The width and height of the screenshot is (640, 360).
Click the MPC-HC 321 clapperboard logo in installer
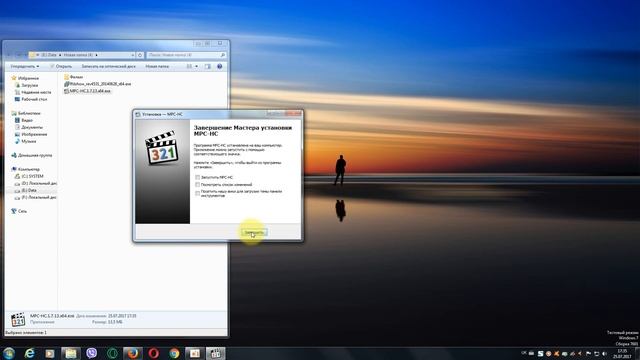[162, 147]
